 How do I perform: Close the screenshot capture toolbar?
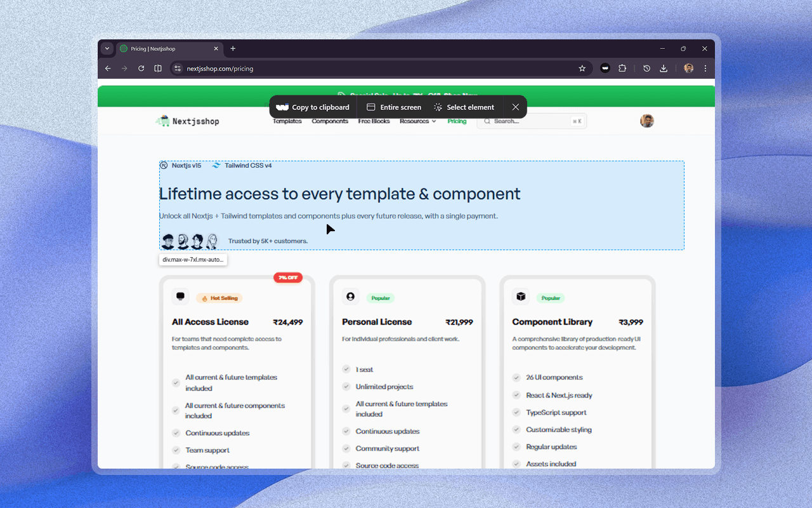516,107
